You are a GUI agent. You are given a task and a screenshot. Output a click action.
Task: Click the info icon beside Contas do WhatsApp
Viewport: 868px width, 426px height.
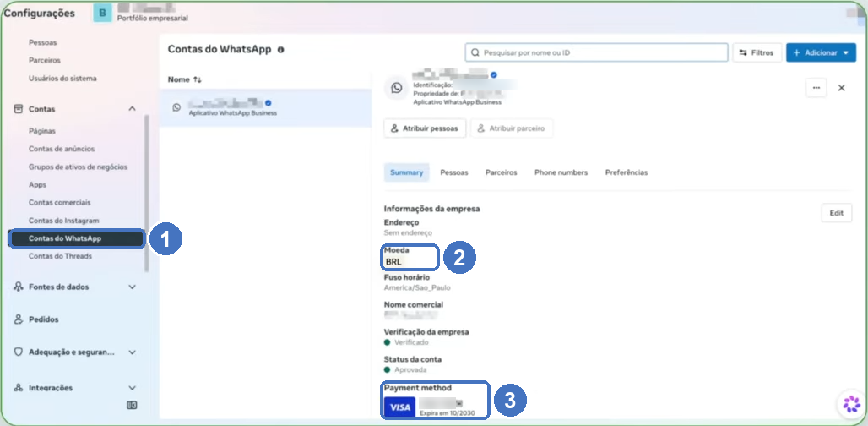tap(280, 50)
